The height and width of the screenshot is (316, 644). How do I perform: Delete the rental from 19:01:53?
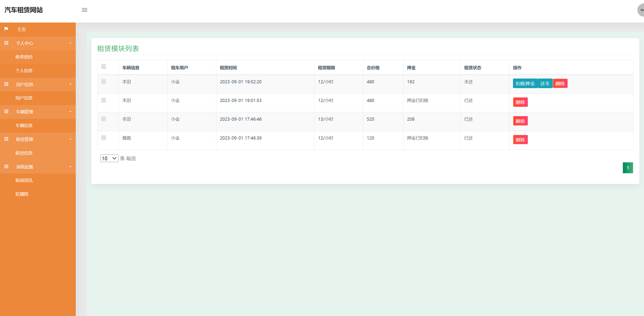tap(520, 102)
